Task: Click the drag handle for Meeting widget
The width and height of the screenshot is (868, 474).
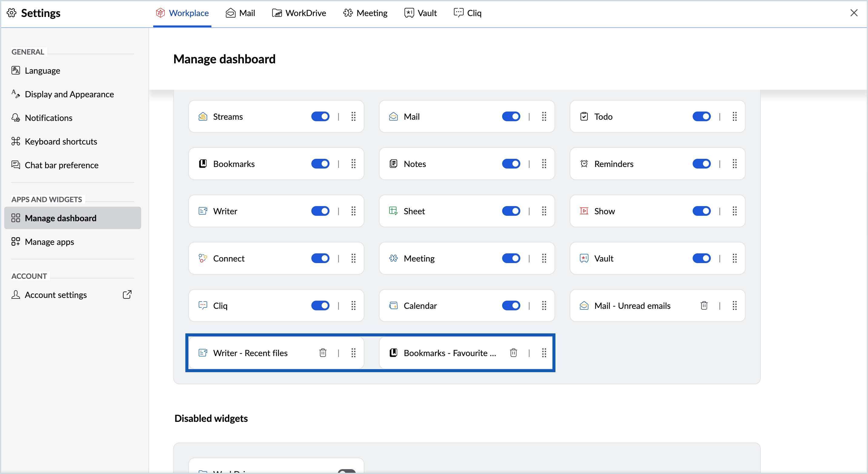Action: click(544, 258)
